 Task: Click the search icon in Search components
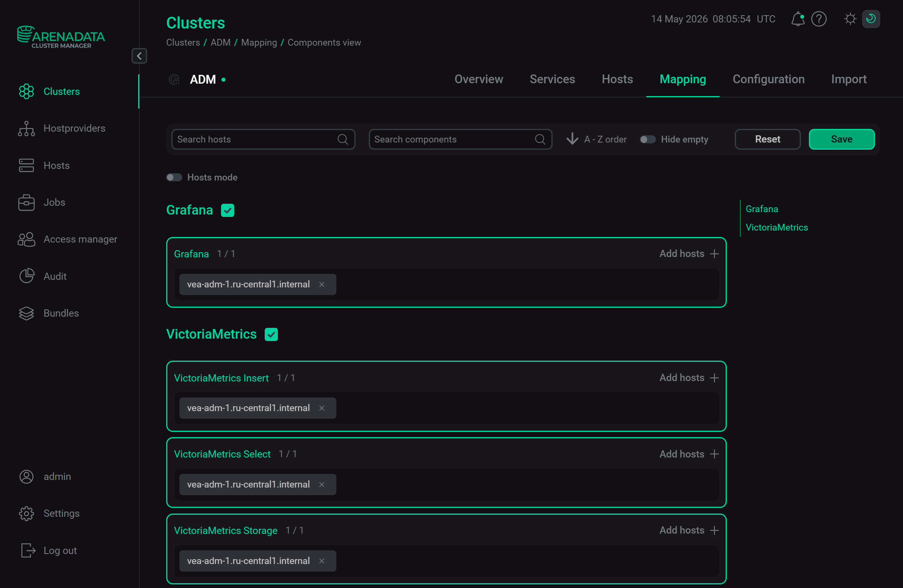tap(540, 139)
